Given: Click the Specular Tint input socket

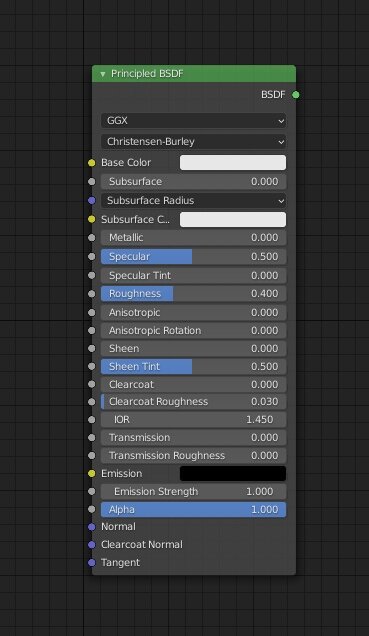Looking at the screenshot, I should pyautogui.click(x=92, y=275).
